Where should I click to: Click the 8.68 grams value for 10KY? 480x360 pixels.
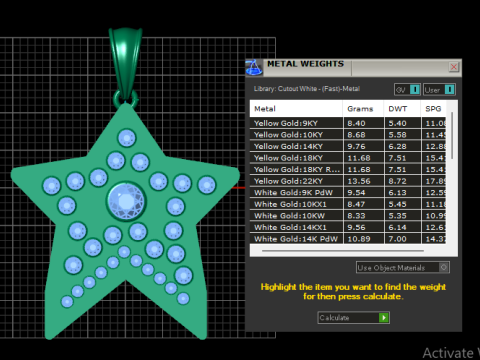coord(356,135)
